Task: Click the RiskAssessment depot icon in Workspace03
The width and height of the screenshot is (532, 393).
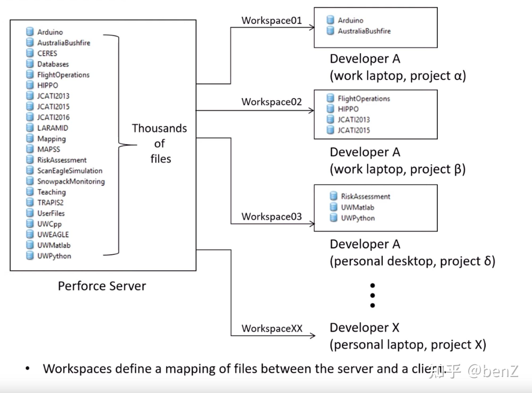Action: coord(333,196)
